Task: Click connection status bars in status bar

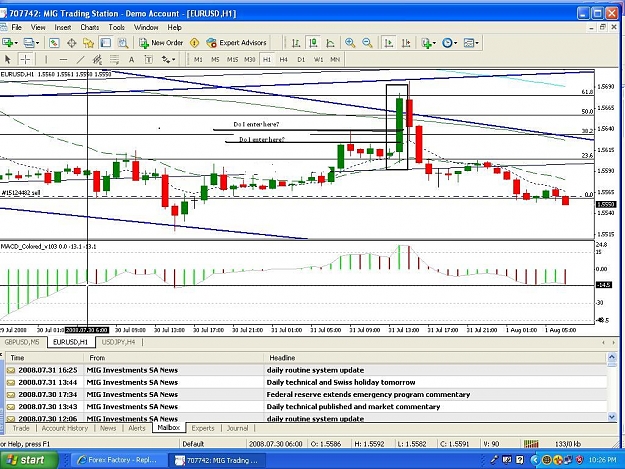Action: (x=531, y=443)
